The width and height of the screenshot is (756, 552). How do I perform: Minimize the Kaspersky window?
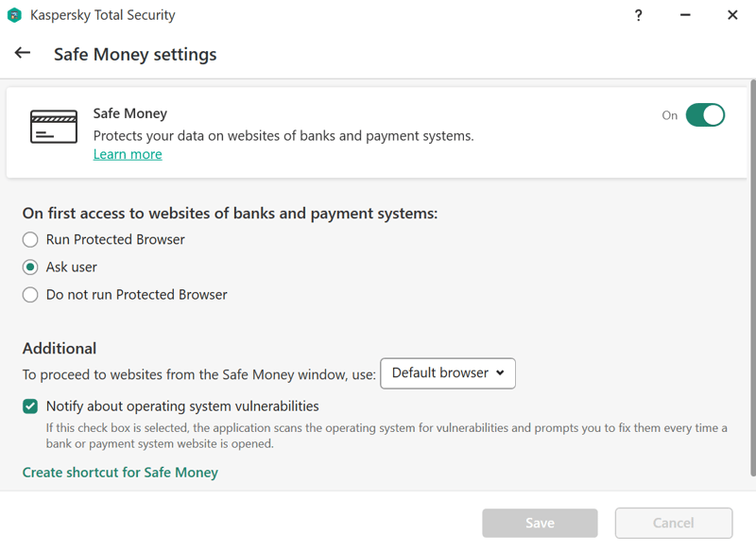685,15
